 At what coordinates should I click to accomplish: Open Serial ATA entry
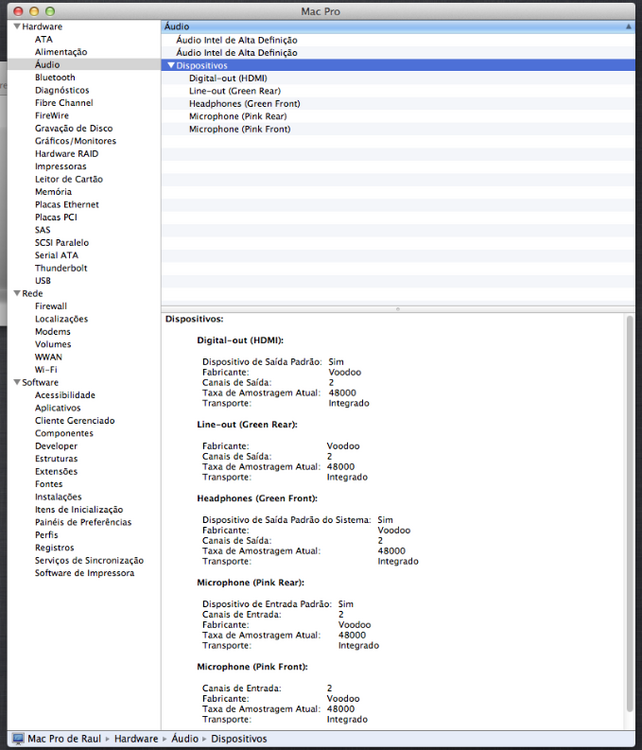pos(56,255)
